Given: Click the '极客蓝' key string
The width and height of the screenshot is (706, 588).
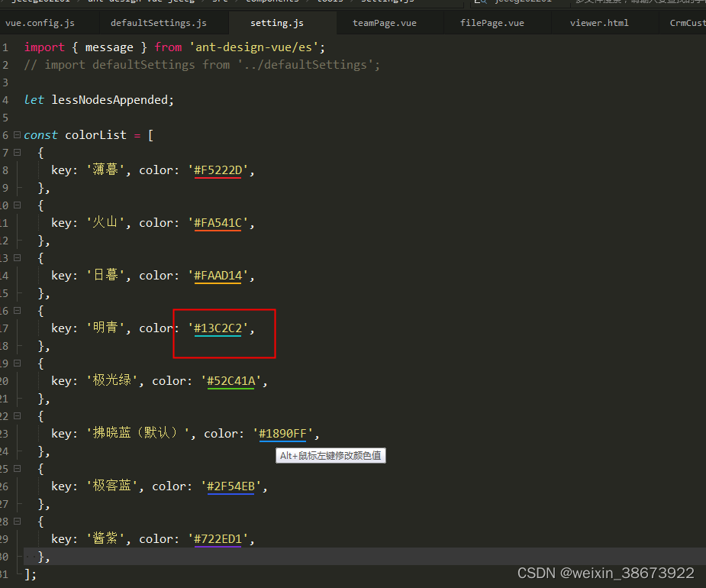Looking at the screenshot, I should pos(112,486).
